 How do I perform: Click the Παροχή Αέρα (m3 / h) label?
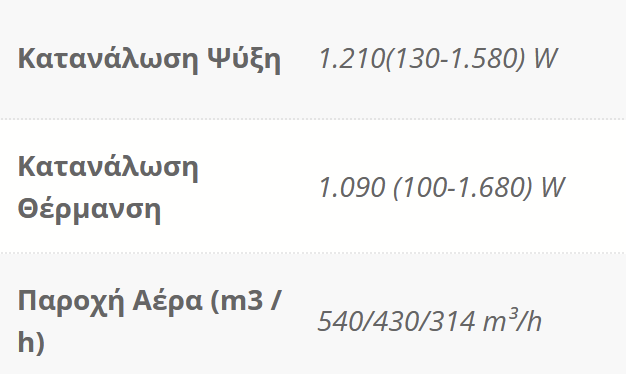point(150,322)
